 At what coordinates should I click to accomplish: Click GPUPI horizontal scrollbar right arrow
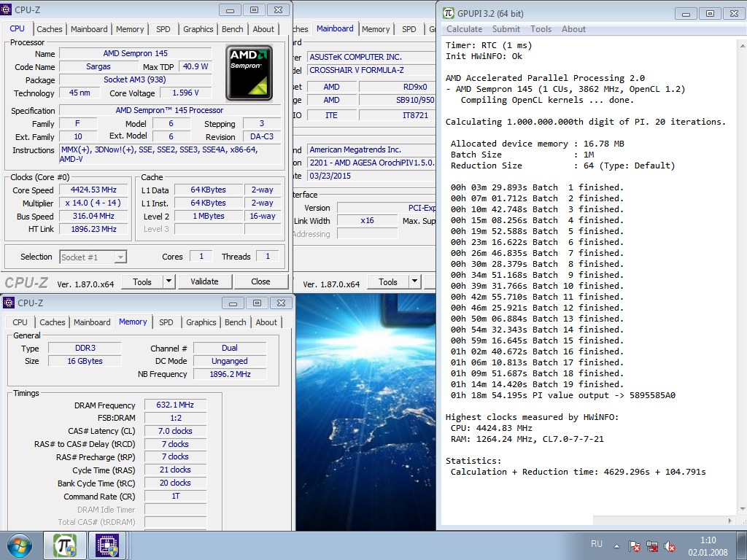pos(730,521)
